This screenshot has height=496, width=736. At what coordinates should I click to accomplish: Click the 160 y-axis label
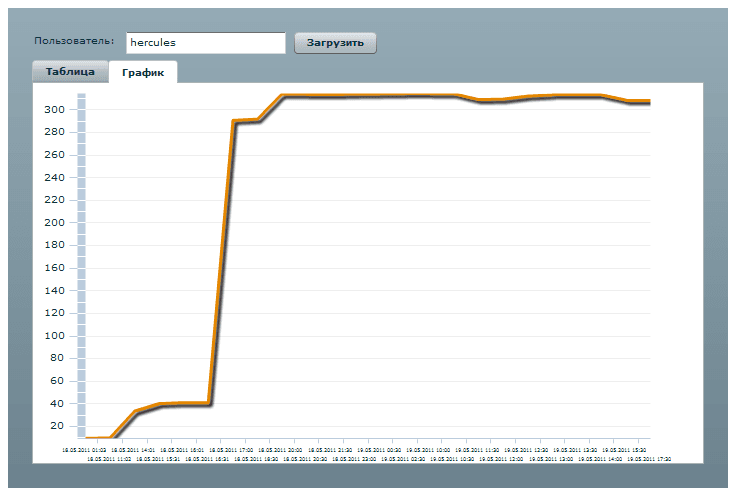54,268
